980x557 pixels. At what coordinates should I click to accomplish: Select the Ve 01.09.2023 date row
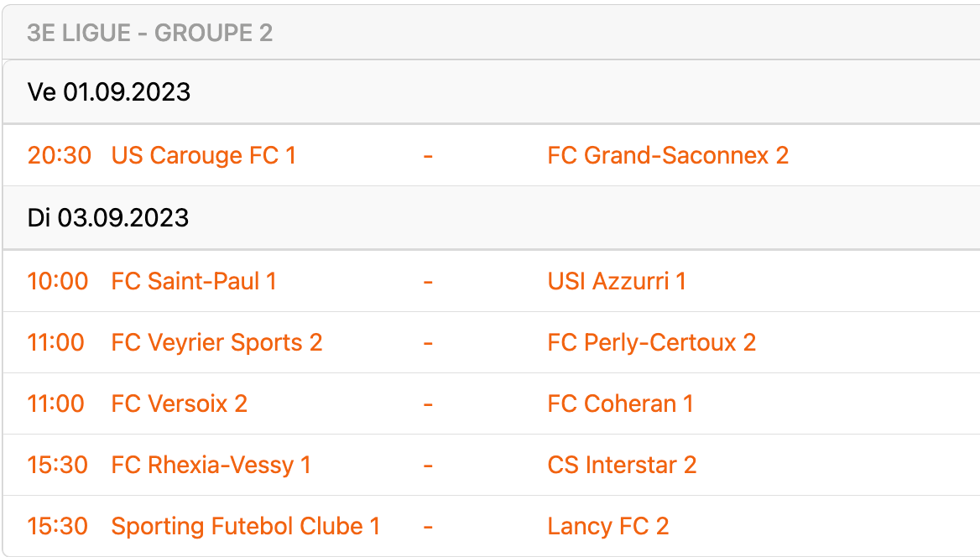pos(109,91)
